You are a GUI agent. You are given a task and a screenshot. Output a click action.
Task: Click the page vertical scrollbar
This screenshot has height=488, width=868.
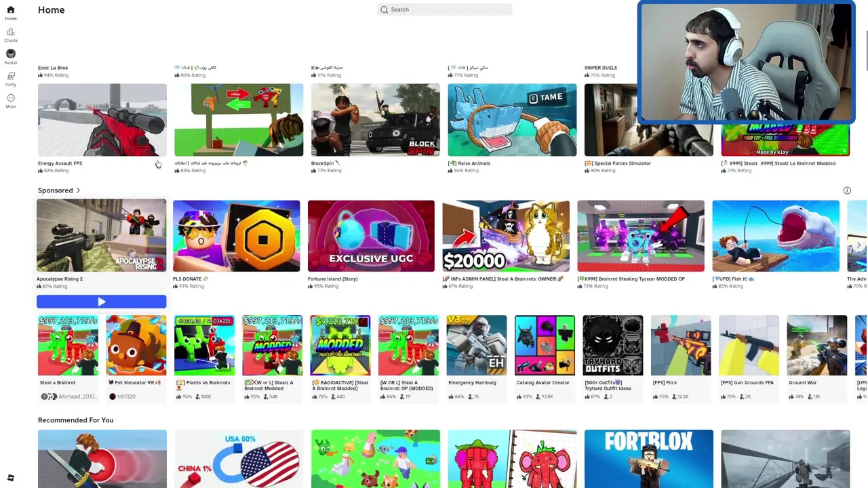click(866, 51)
